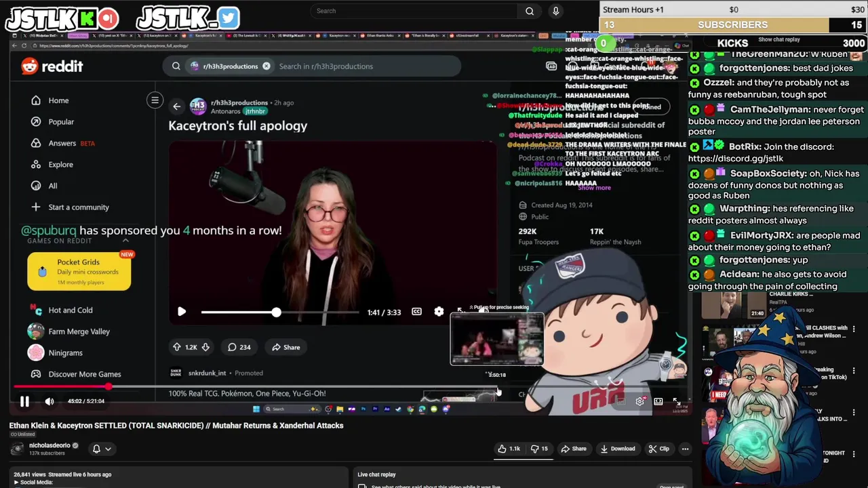Focus the YouTube search field
This screenshot has width=868, height=488.
(414, 11)
